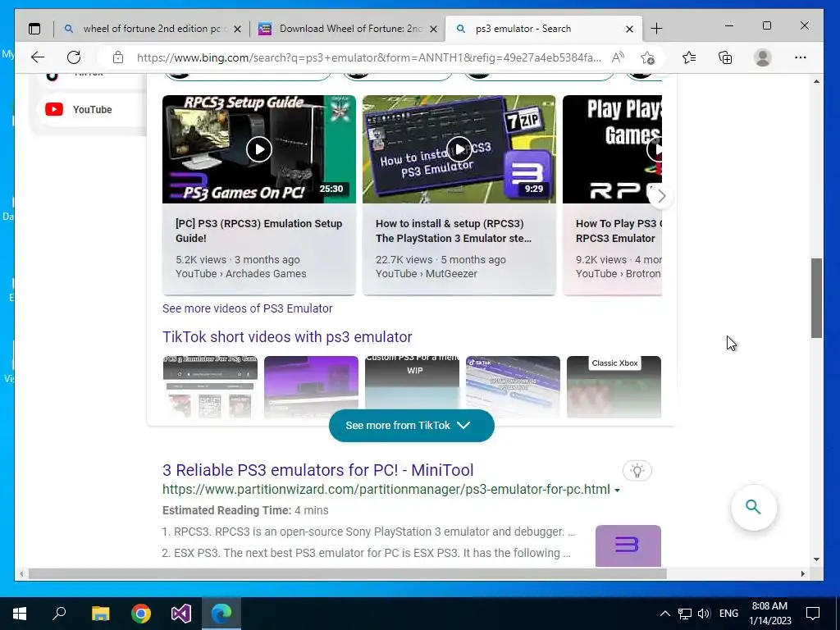The height and width of the screenshot is (630, 840).
Task: Close the Download Wheel of Fortune tab
Action: (x=434, y=29)
